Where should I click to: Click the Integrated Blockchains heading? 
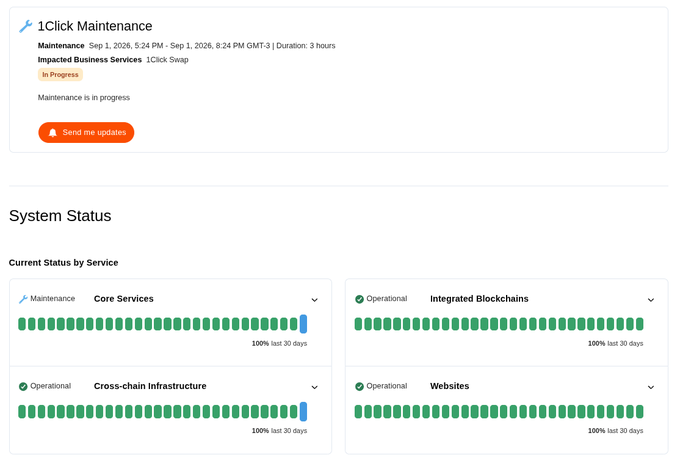(x=479, y=299)
